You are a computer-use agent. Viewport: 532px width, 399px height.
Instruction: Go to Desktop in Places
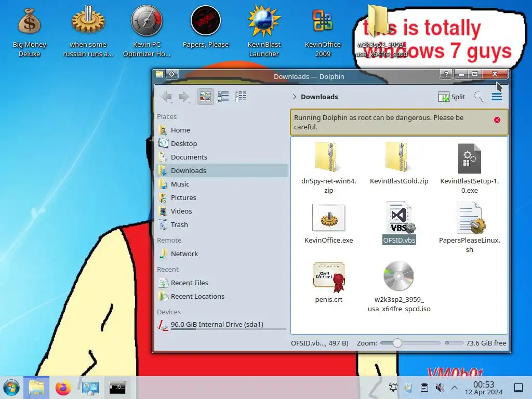(223, 143)
